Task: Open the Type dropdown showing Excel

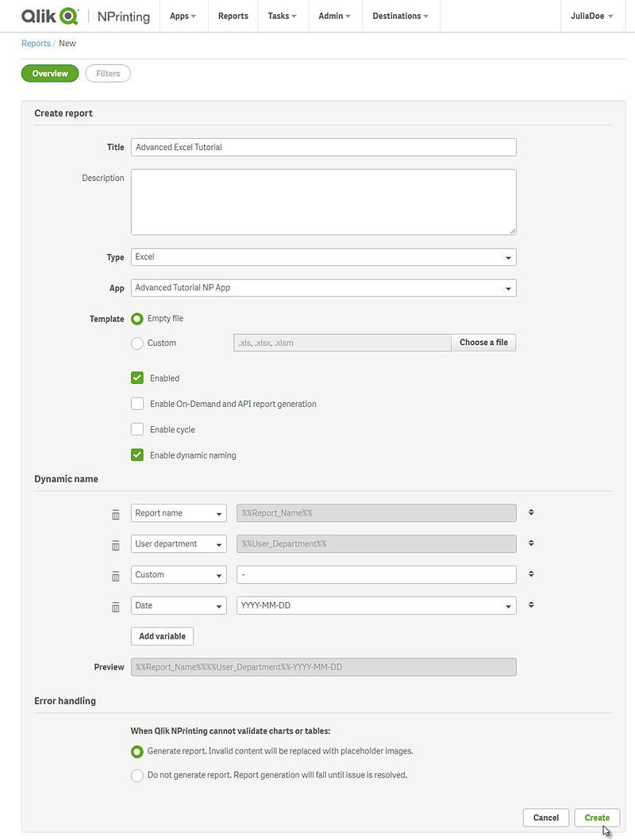Action: pyautogui.click(x=508, y=257)
